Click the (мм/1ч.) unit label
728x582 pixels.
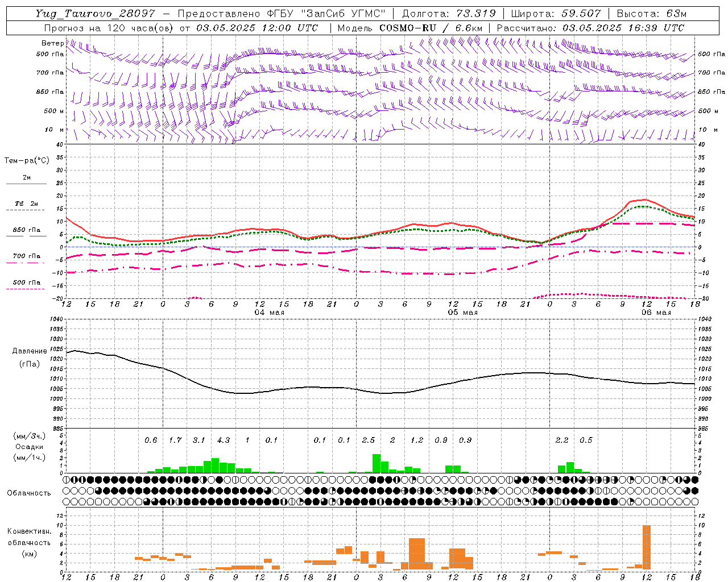pyautogui.click(x=29, y=458)
